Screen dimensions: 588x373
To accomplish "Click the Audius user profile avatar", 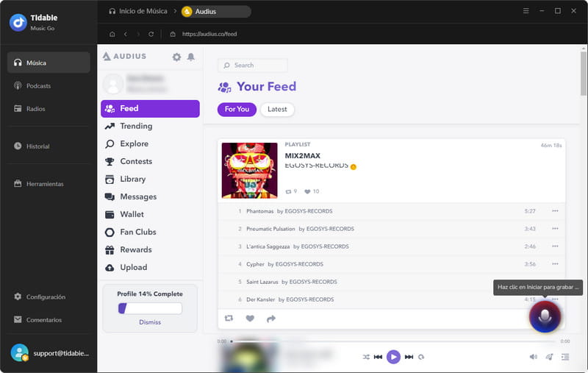I will (x=113, y=84).
